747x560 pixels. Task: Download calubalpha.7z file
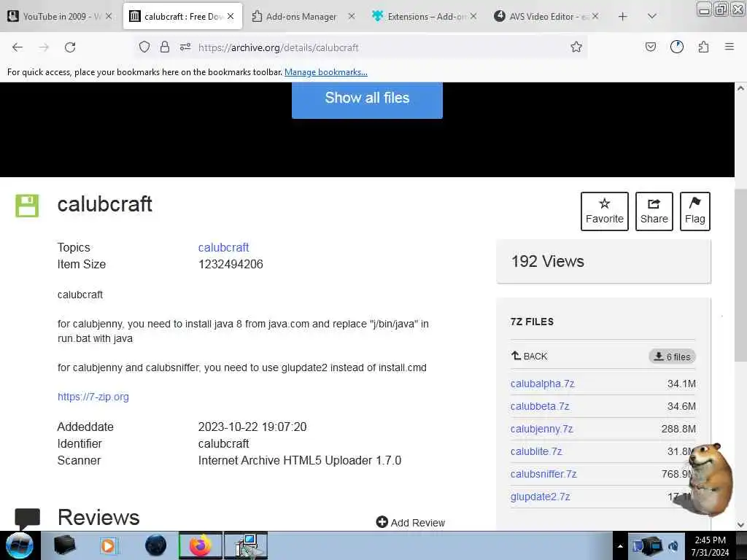[x=542, y=384]
